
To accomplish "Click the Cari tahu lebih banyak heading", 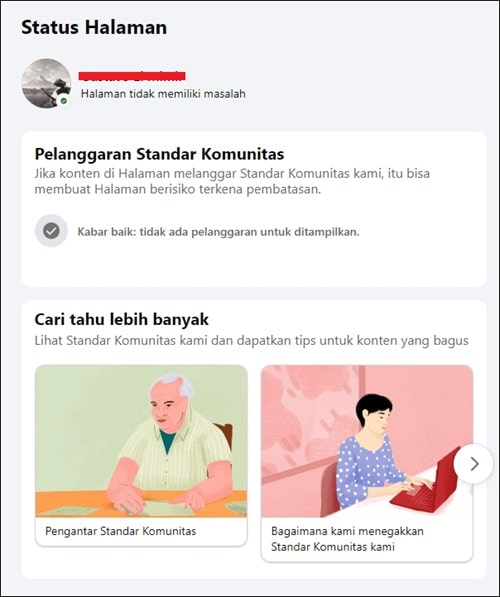I will (121, 319).
